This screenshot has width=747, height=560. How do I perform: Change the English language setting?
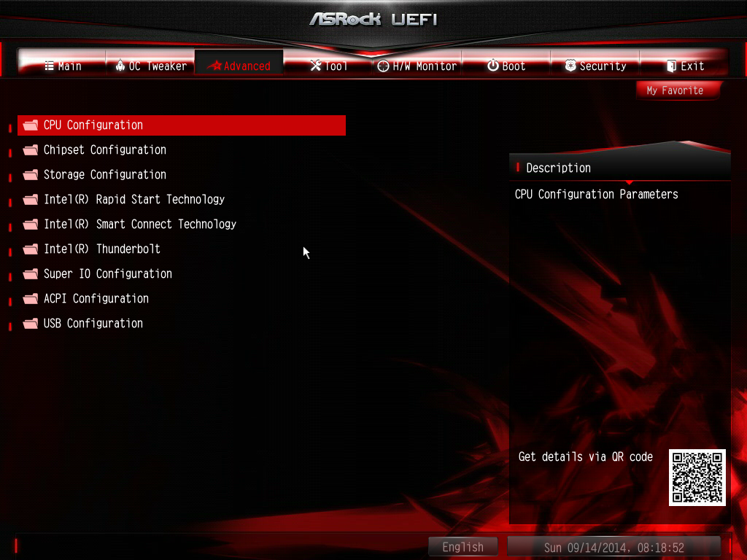coord(462,547)
